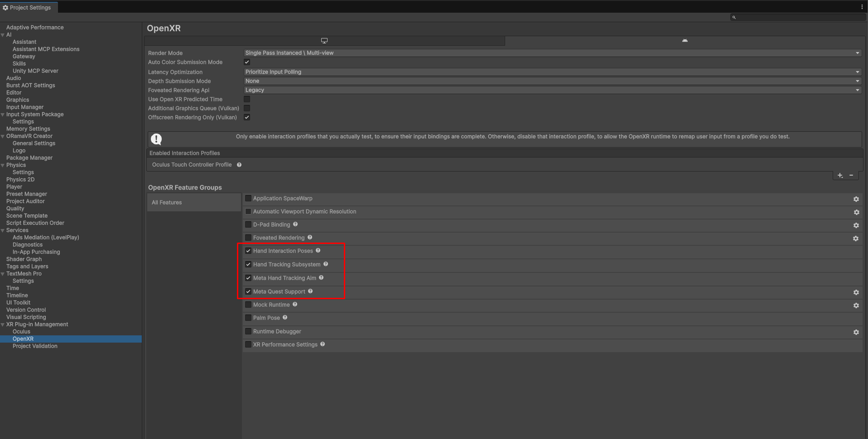This screenshot has width=868, height=439.
Task: Collapse the TextMesh Pro section
Action: [x=3, y=274]
